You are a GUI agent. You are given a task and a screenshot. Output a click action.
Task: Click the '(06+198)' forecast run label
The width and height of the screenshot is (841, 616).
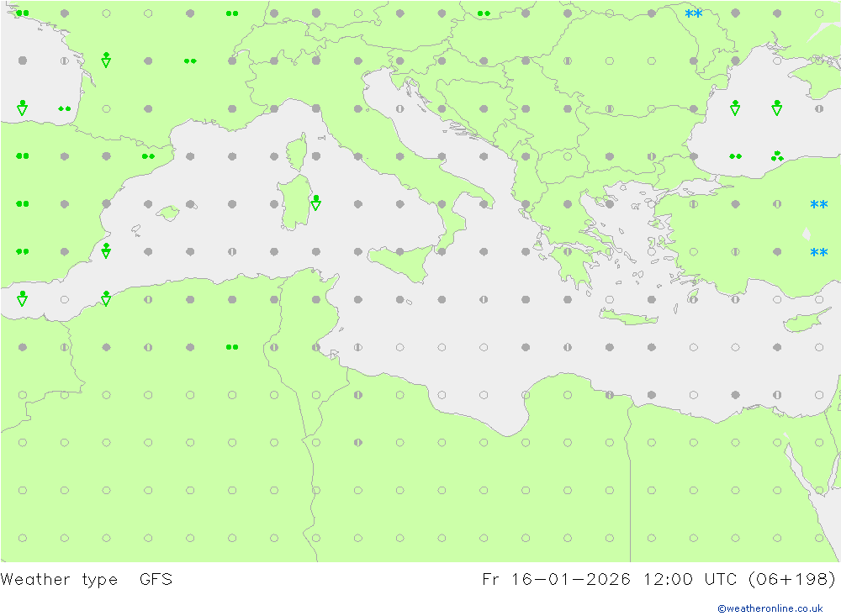click(791, 580)
